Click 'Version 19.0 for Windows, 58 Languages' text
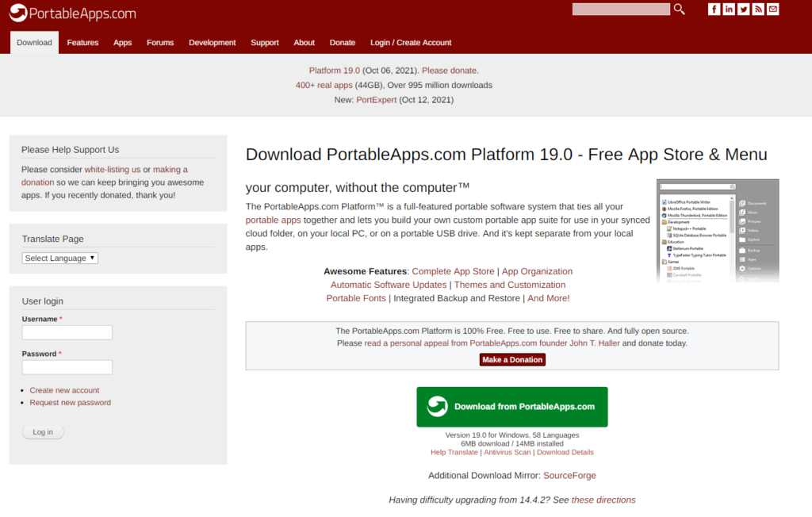 pyautogui.click(x=512, y=435)
